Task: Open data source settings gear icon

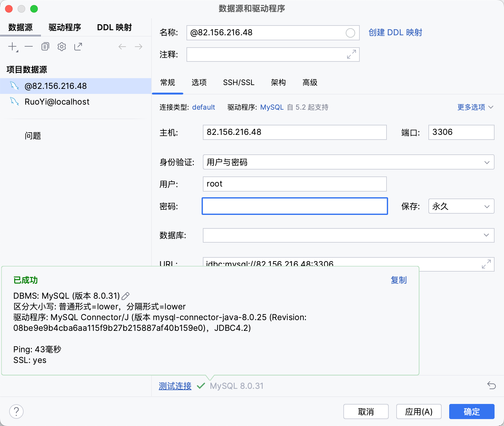Action: pos(62,47)
